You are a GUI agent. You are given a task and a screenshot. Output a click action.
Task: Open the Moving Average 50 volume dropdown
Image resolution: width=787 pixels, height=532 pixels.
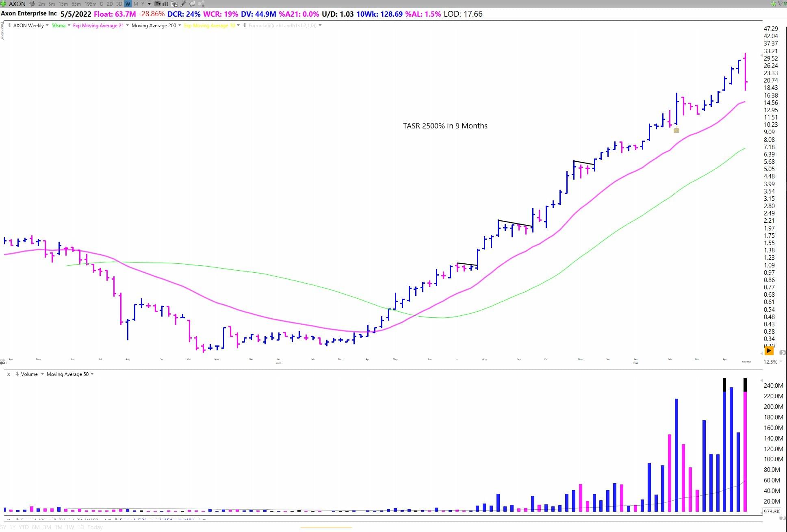[x=92, y=374]
